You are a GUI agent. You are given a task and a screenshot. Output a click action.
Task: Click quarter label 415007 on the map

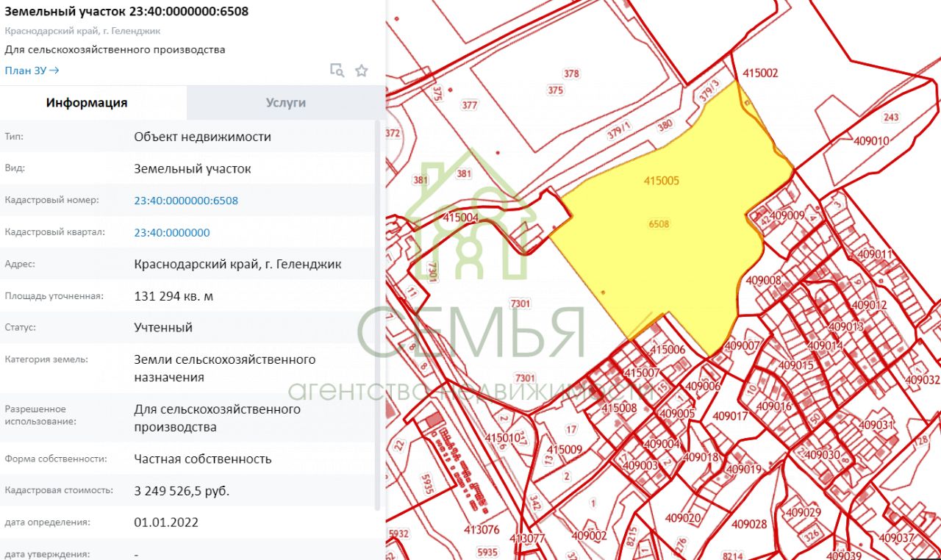642,373
